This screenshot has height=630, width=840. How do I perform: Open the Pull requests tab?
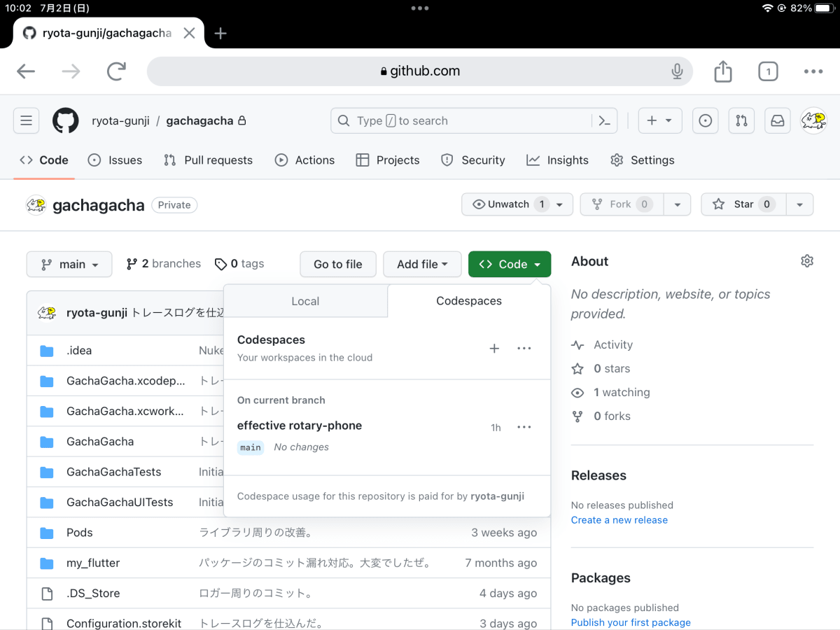pos(208,160)
